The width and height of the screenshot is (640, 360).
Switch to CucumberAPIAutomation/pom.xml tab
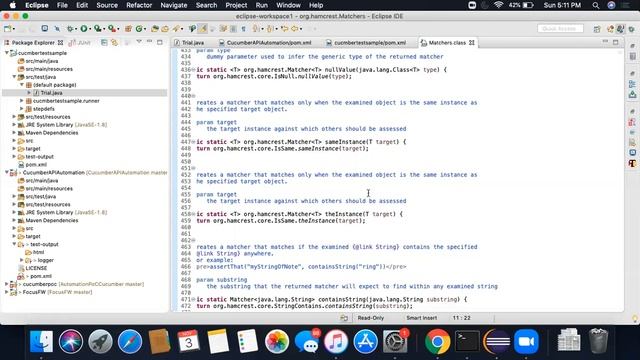(x=265, y=42)
